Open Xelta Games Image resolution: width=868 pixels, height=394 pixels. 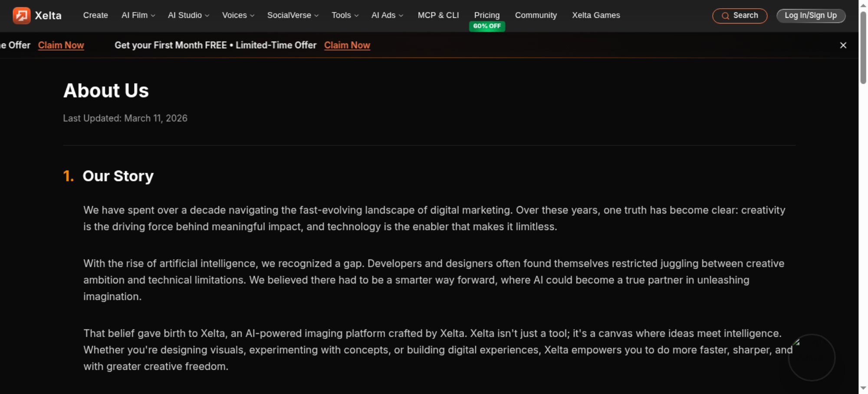pyautogui.click(x=596, y=15)
